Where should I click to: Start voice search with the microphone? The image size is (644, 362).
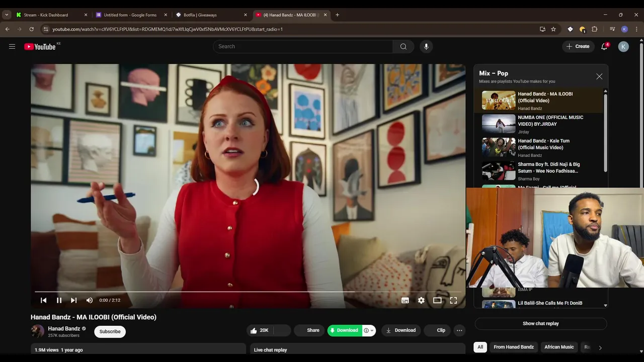(426, 46)
